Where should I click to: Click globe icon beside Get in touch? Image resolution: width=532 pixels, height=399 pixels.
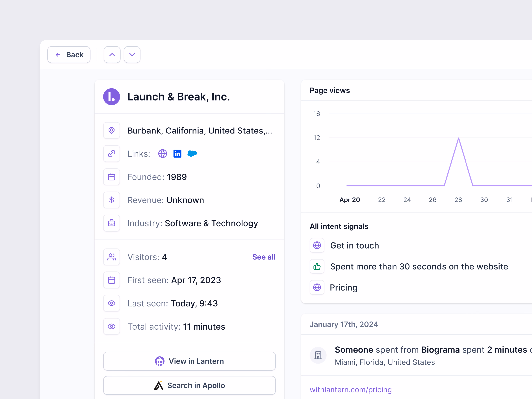pyautogui.click(x=317, y=245)
